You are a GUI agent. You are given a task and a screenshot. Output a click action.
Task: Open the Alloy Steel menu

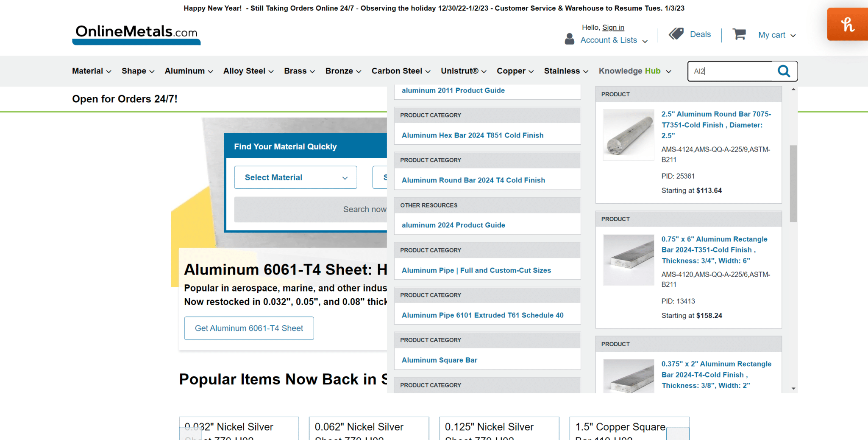coord(248,71)
